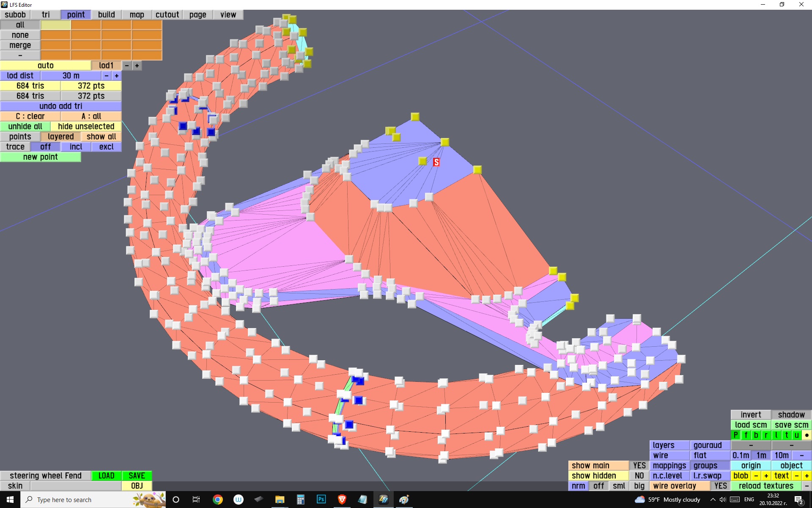Viewport: 812px width, 508px height.
Task: Click the black dot view button
Action: 807,435
